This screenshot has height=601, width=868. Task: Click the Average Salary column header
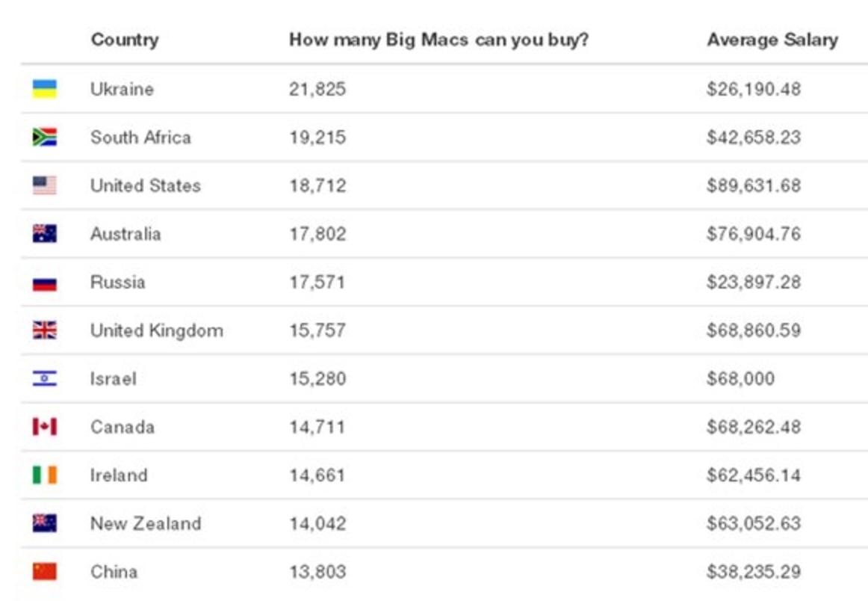click(772, 40)
